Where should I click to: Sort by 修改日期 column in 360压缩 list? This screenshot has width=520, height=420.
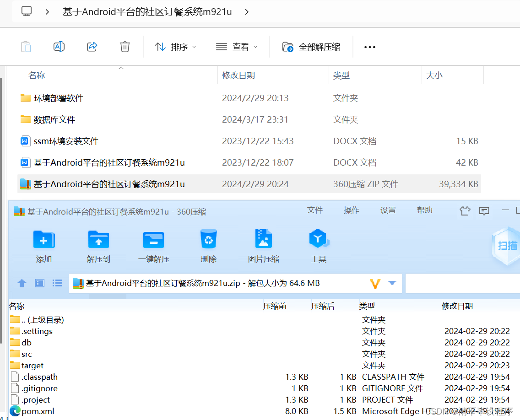(x=457, y=306)
